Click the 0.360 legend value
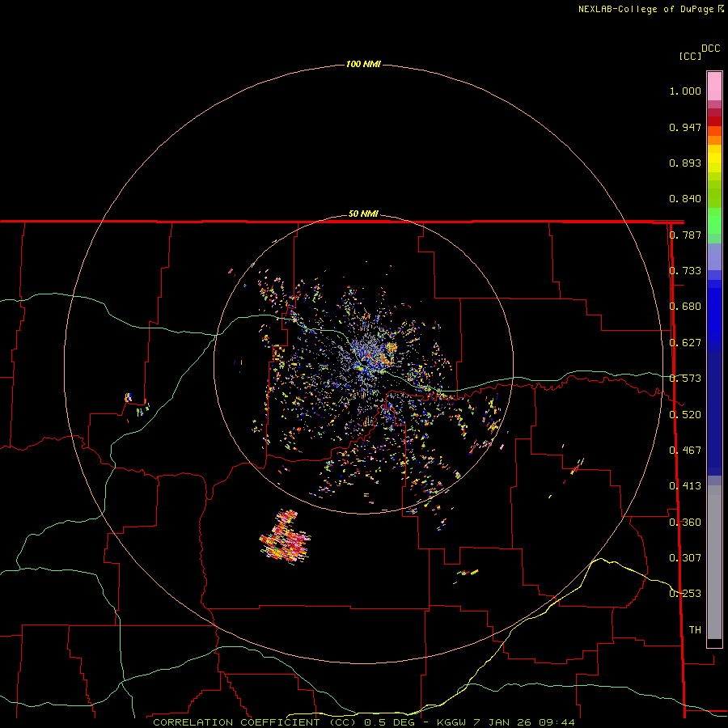728x728 pixels. (685, 523)
